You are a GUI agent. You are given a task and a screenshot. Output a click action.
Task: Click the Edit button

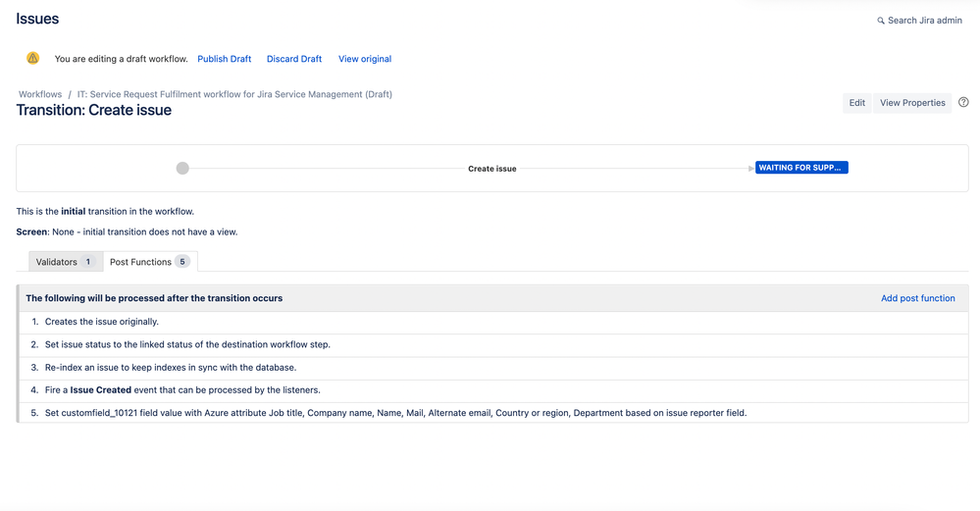pyautogui.click(x=856, y=102)
